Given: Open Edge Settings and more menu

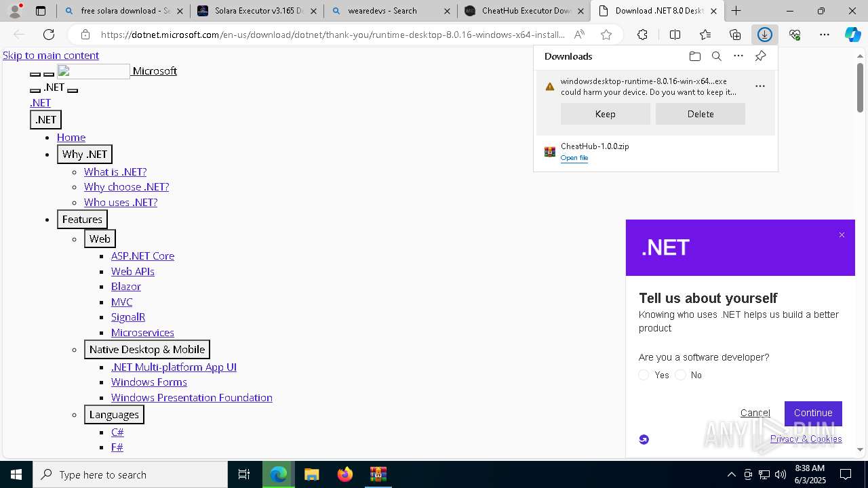Looking at the screenshot, I should click(x=825, y=35).
